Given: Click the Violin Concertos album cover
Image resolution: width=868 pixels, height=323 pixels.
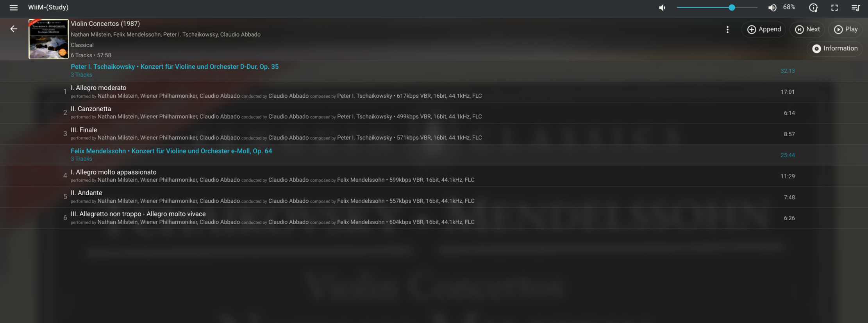Looking at the screenshot, I should [x=48, y=39].
